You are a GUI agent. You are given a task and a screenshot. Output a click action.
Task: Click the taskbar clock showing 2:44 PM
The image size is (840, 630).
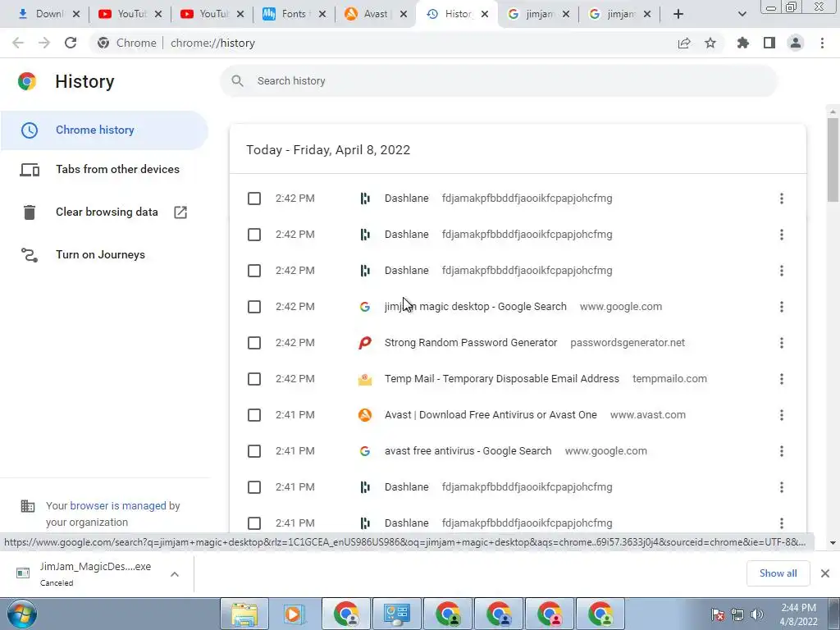point(798,614)
